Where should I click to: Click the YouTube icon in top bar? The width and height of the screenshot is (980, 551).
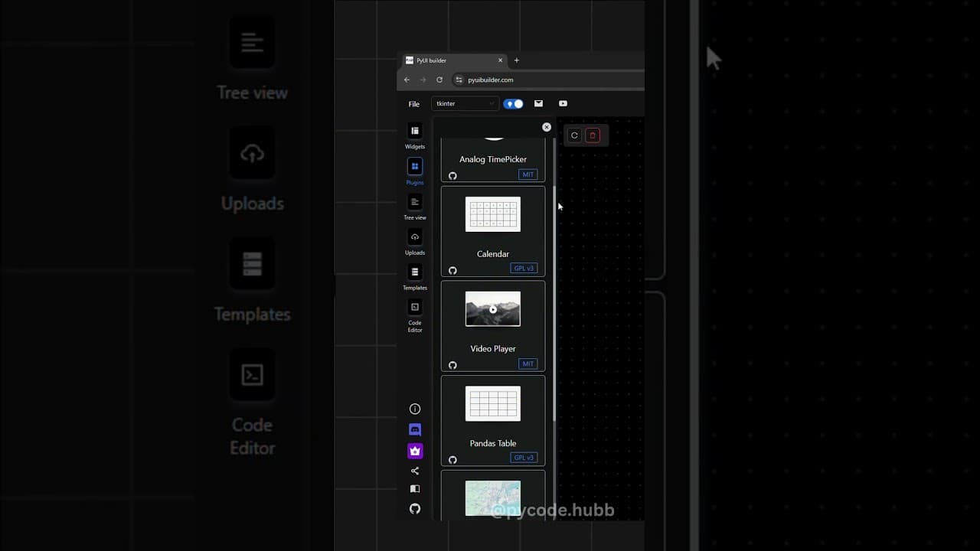coord(563,103)
